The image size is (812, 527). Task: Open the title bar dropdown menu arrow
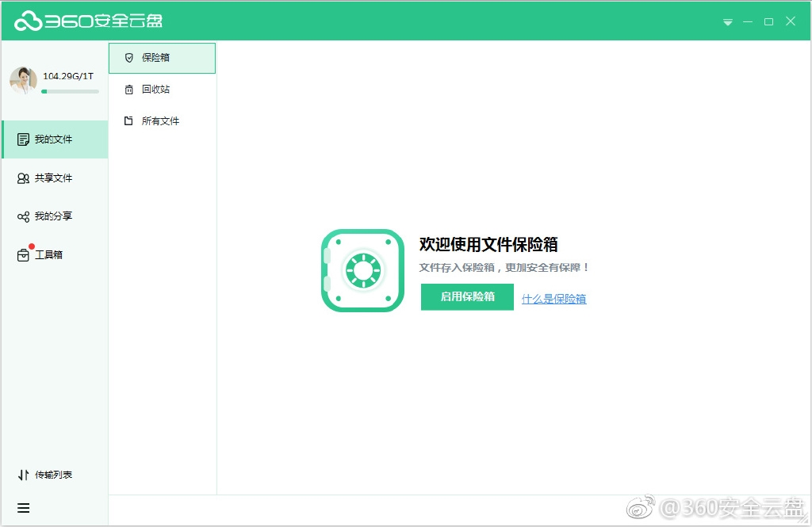(728, 22)
